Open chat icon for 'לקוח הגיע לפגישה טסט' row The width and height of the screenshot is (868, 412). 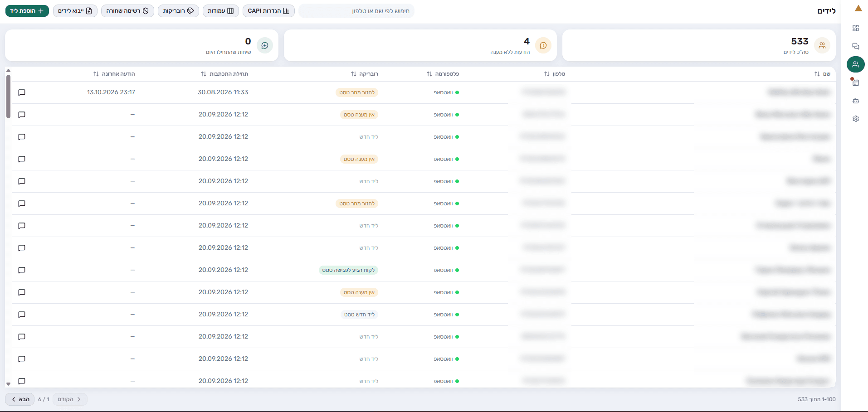tap(21, 270)
